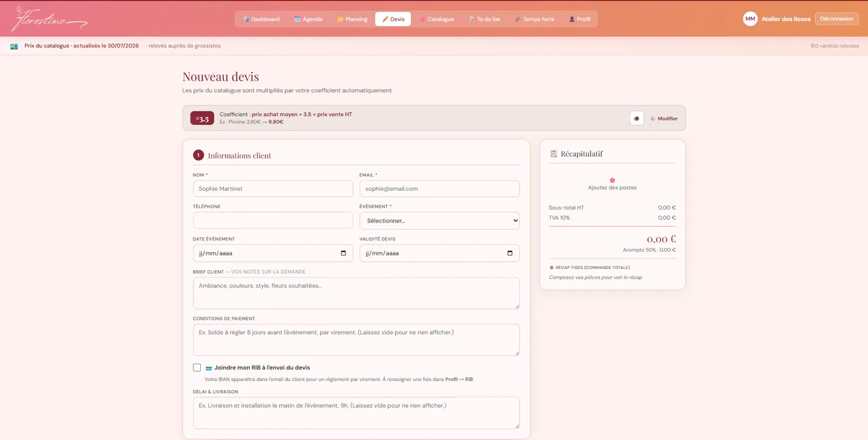Go to the Agenda tab
The image size is (868, 440).
pyautogui.click(x=308, y=19)
